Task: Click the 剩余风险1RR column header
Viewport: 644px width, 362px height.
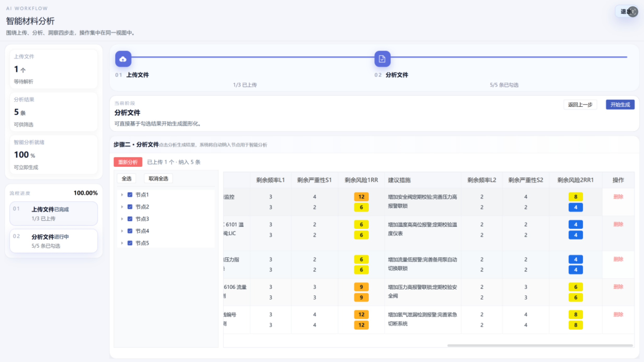Action: pos(361,180)
